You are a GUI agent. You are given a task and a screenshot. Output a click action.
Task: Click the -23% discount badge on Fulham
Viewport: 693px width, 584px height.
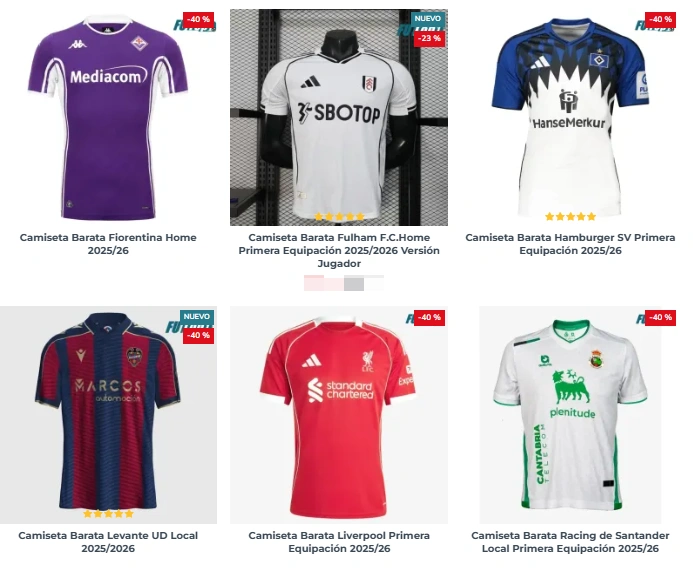point(430,38)
